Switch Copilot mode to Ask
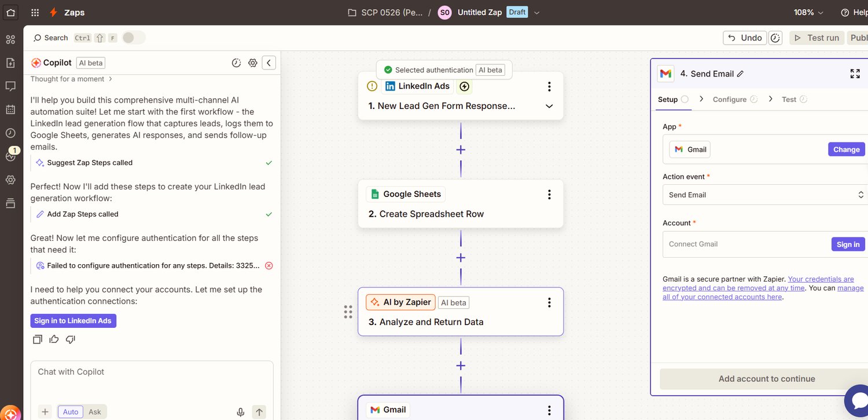 point(94,412)
